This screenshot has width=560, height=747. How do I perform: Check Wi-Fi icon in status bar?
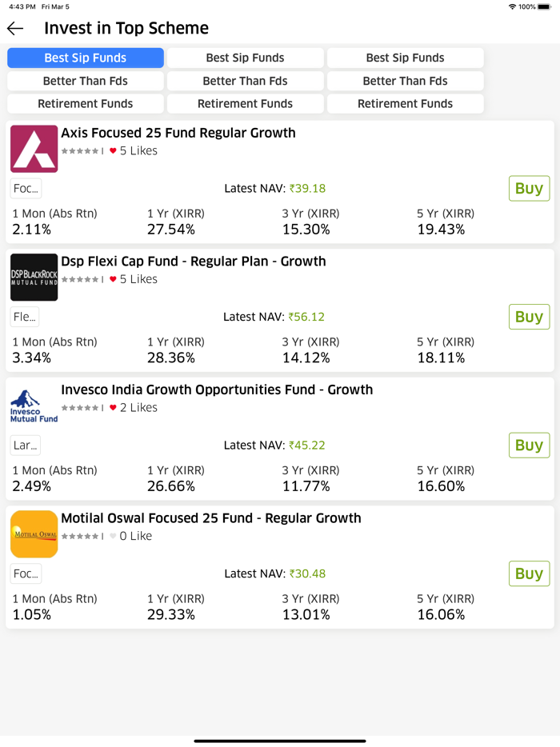(512, 6)
